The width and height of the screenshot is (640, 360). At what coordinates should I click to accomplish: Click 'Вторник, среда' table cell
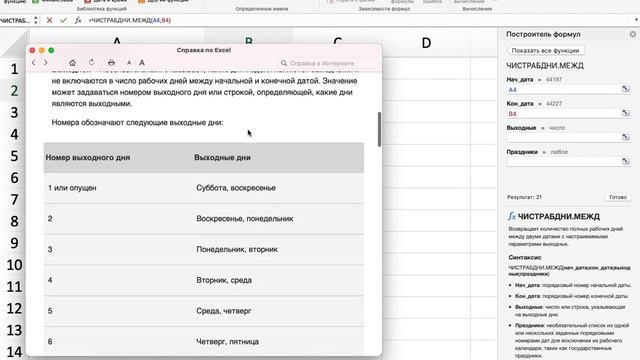click(224, 280)
